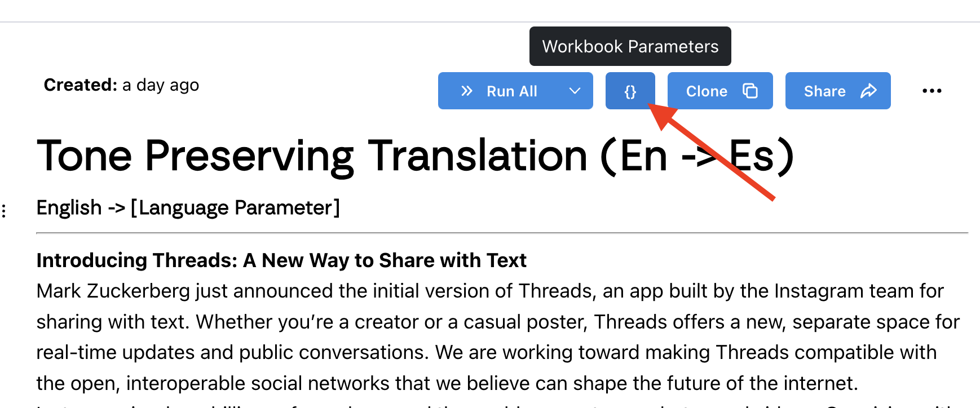
Task: Select the English -> [Language Parameter] subtitle
Action: click(x=188, y=208)
